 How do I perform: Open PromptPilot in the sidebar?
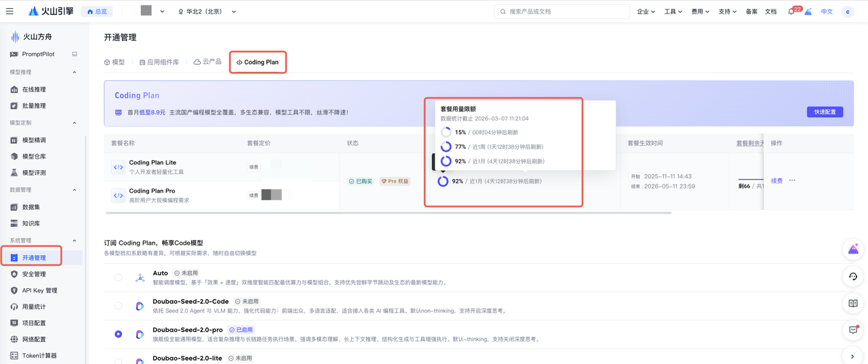point(38,54)
